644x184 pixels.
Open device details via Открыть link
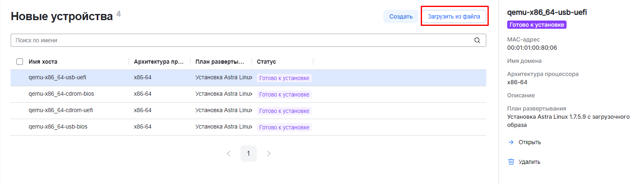pos(530,142)
